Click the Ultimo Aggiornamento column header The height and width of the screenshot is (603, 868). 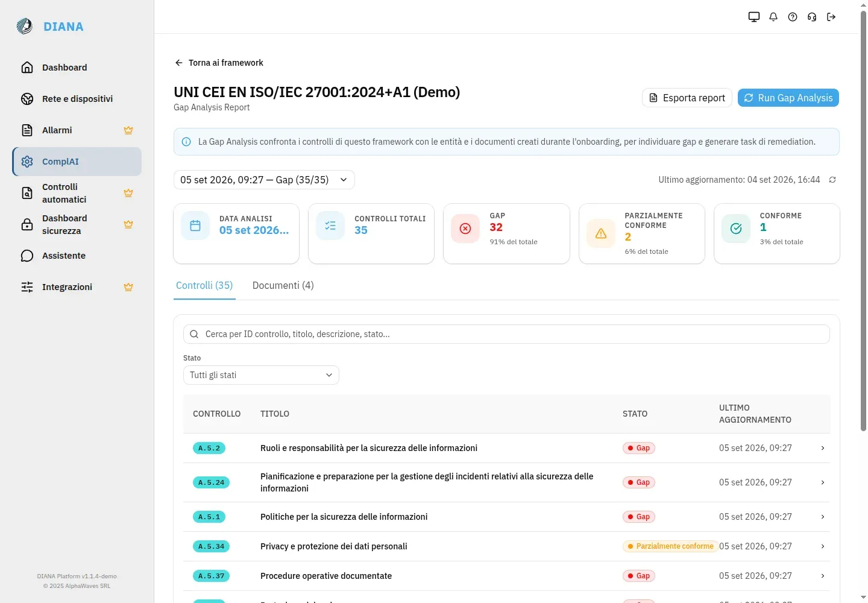coord(755,414)
